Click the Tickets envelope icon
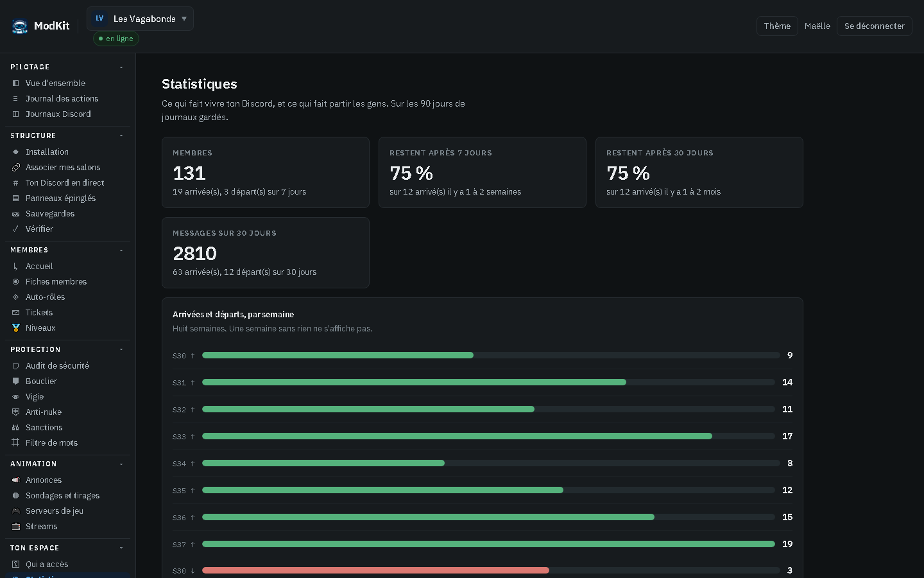This screenshot has height=578, width=924. coord(16,312)
